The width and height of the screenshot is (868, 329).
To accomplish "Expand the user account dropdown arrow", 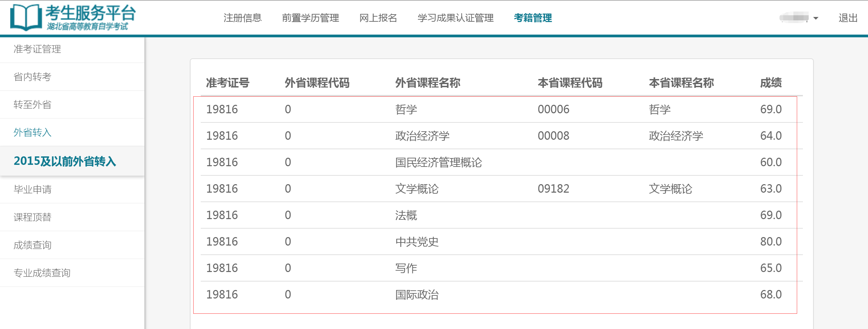I will click(816, 18).
